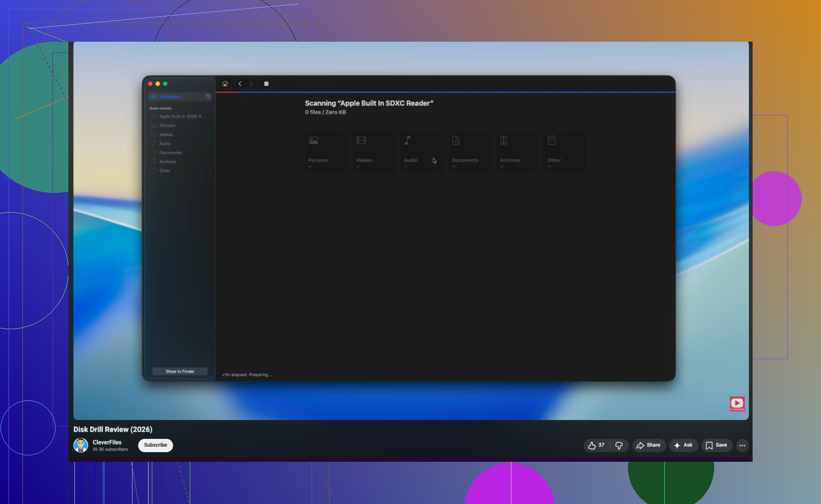The height and width of the screenshot is (504, 821).
Task: Open the Other category card
Action: pyautogui.click(x=564, y=152)
